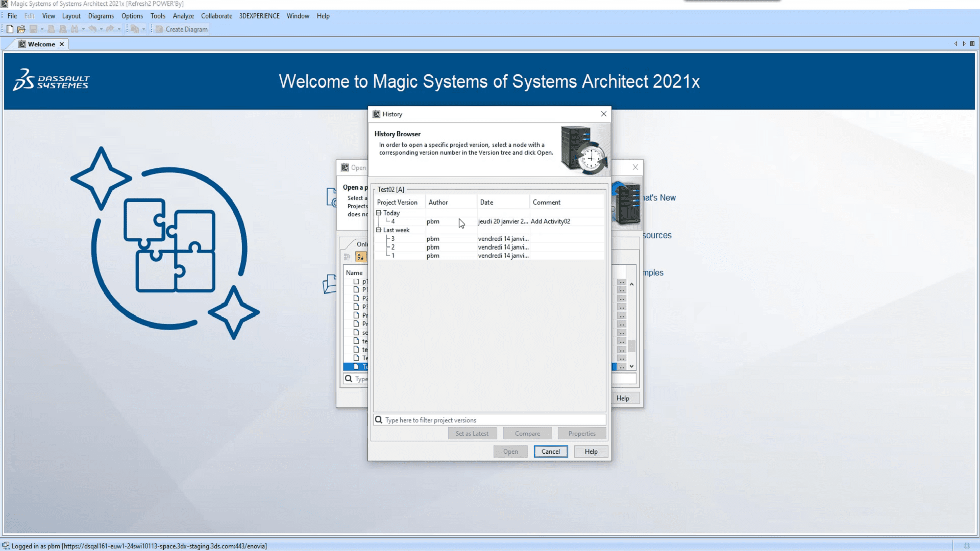Click the login status icon in status bar
The height and width of the screenshot is (551, 980).
(x=6, y=546)
